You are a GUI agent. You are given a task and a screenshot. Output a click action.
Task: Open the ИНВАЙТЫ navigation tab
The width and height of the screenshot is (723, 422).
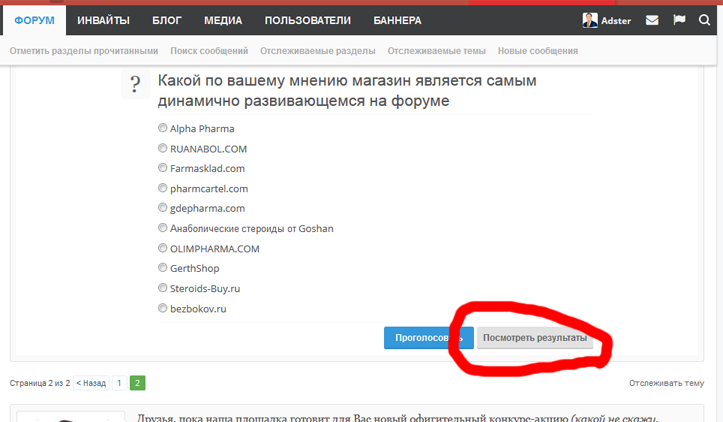(103, 20)
